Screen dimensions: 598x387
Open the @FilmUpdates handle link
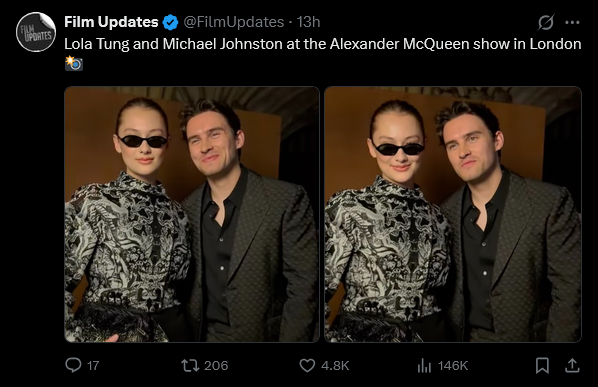pyautogui.click(x=233, y=22)
